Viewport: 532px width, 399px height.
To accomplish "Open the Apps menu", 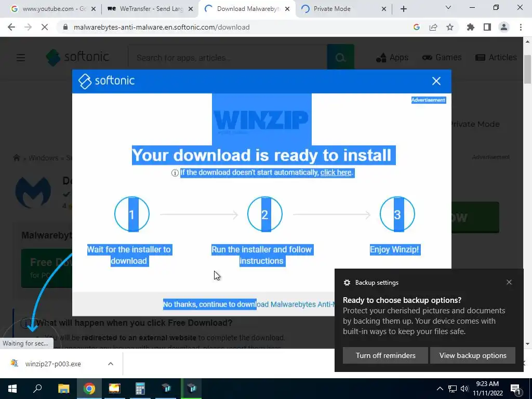I will point(392,57).
